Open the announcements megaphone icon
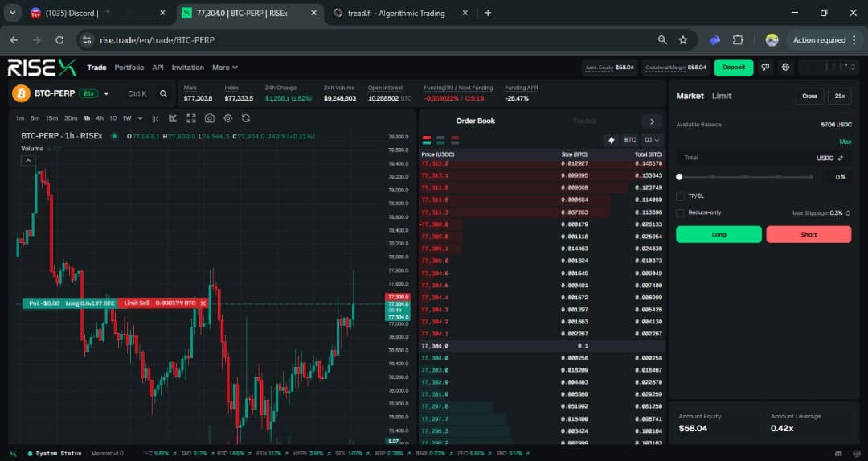868x461 pixels. 766,67
